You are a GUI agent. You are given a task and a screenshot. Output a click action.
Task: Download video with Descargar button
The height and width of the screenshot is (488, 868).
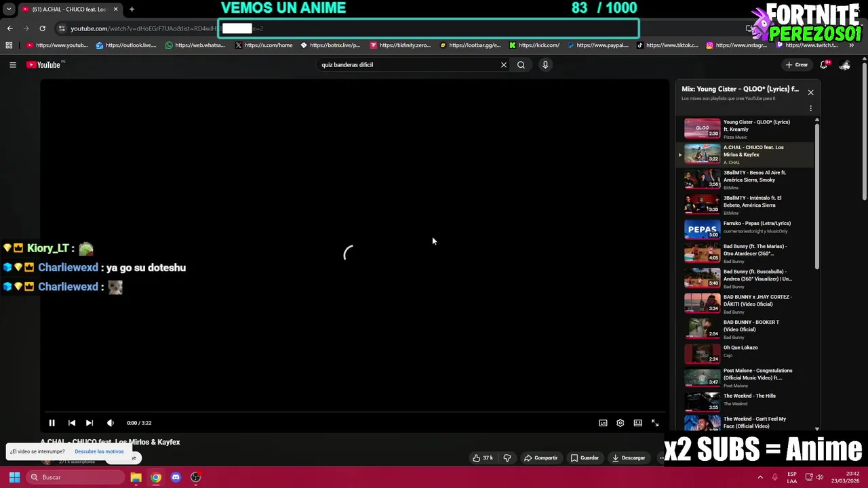[x=629, y=458]
